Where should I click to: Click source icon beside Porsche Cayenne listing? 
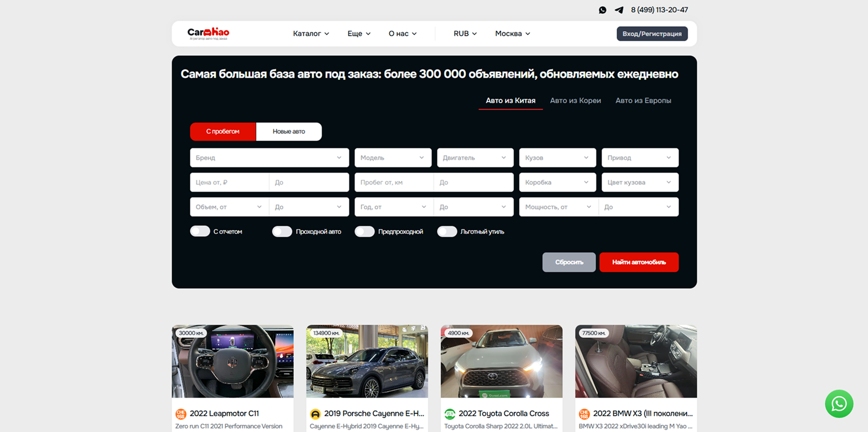click(315, 414)
